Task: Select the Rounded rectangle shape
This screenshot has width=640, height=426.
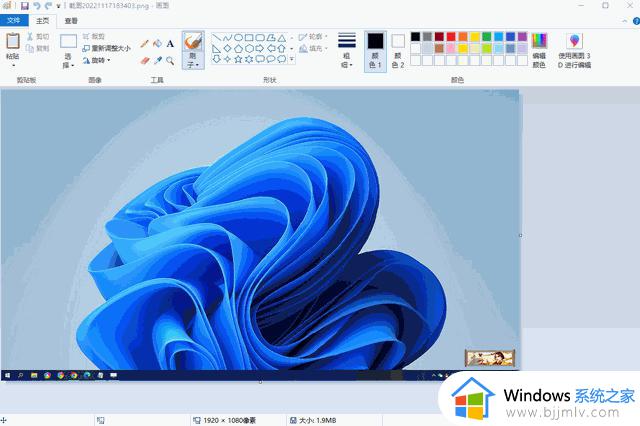Action: 260,38
